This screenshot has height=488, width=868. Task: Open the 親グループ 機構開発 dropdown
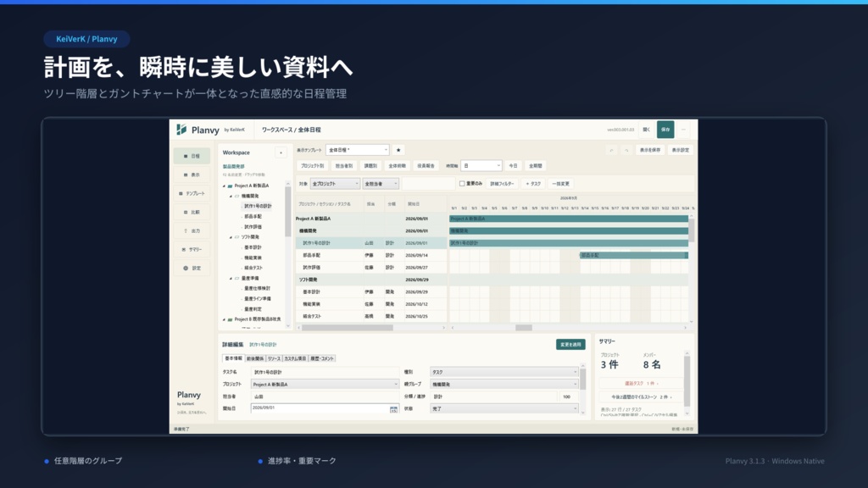[504, 384]
